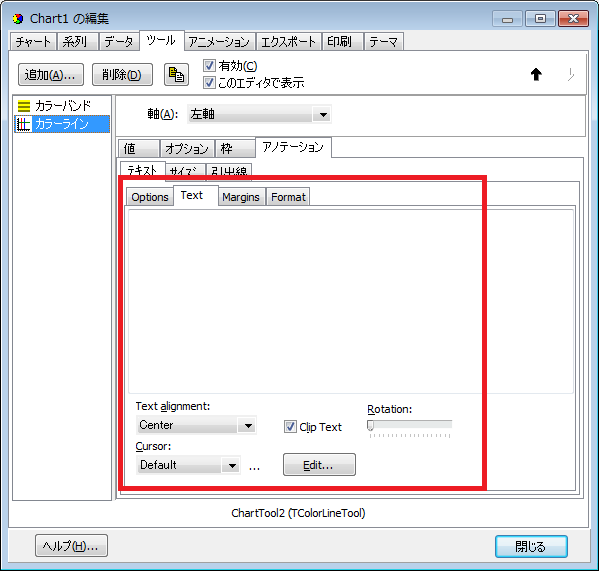Switch to the Margins tab
This screenshot has height=571, width=599.
(241, 197)
